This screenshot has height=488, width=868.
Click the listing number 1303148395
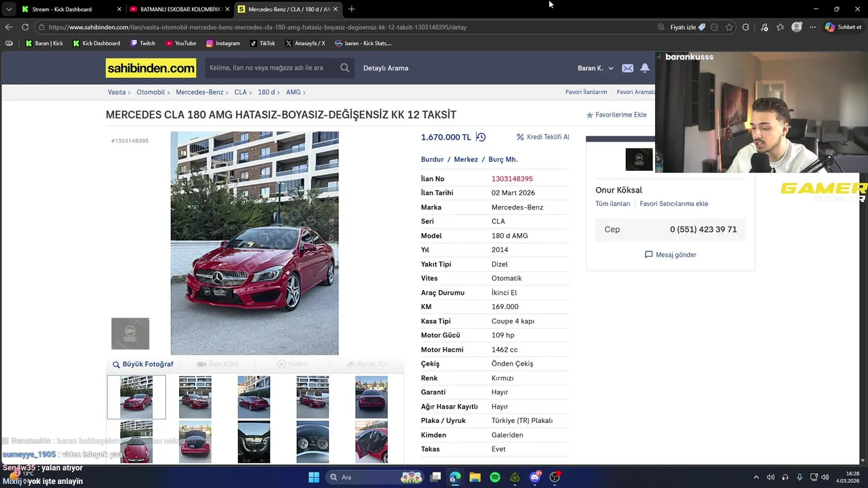click(x=512, y=179)
